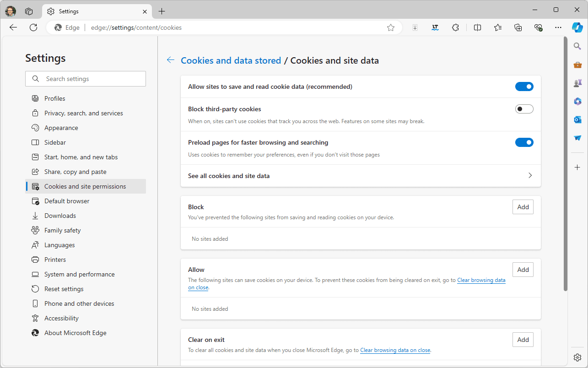Go back with blue arrow beside breadcrumb
The image size is (588, 368).
(x=171, y=60)
